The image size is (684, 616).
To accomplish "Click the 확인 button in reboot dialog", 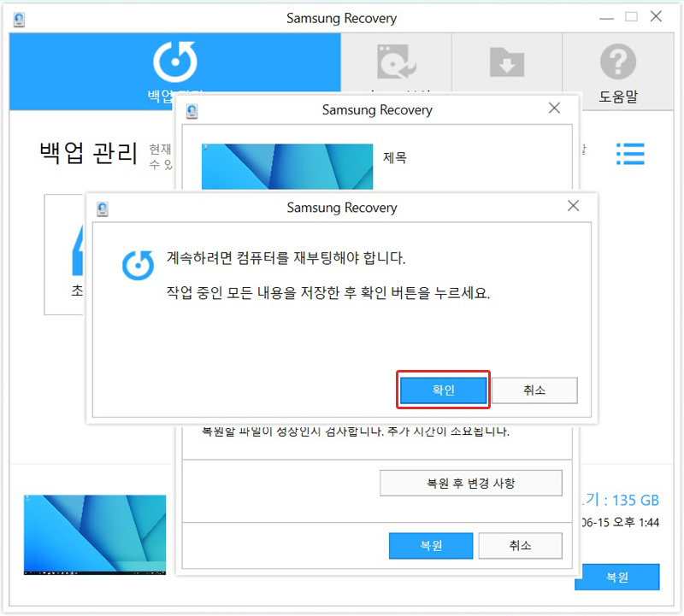I will pyautogui.click(x=443, y=390).
